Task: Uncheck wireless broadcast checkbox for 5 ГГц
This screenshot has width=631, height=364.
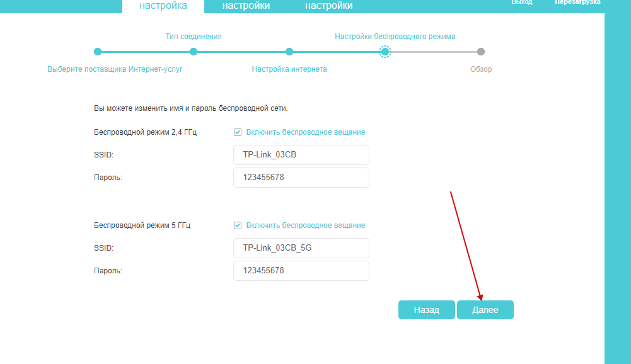Action: [238, 225]
